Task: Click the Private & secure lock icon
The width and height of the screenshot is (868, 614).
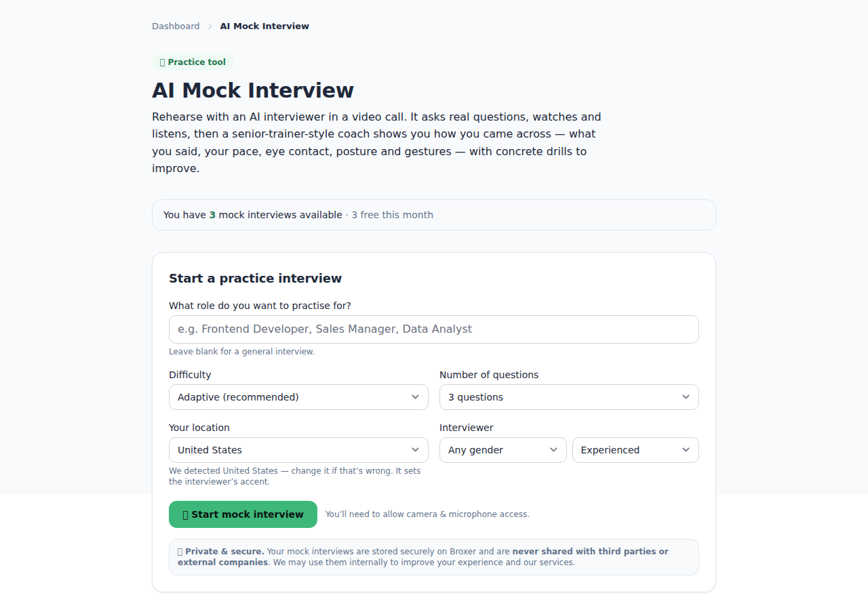Action: [180, 552]
